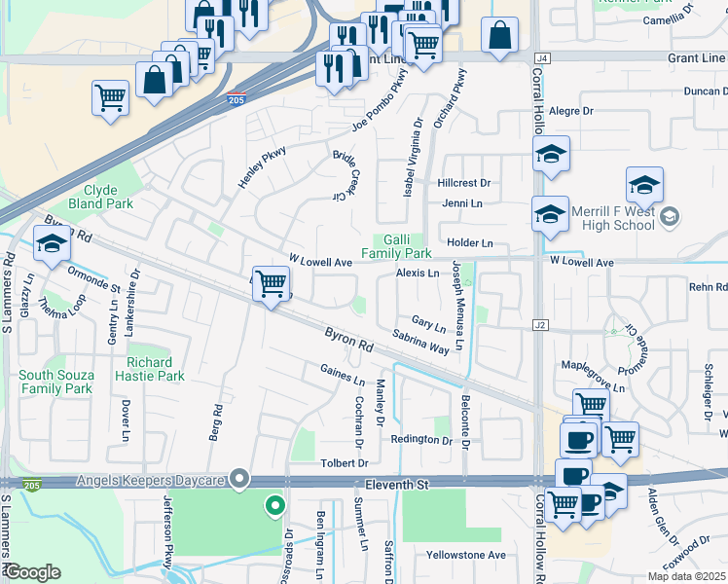The width and height of the screenshot is (728, 584).
Task: Click the coffee cup marker on Eleventh St
Action: (574, 474)
